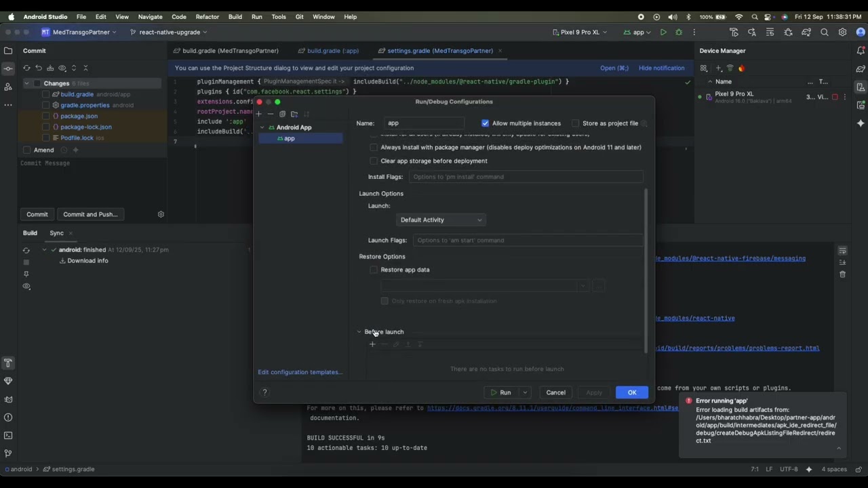Click the Firebase icon in Device Manager
Viewport: 868px width, 488px height.
coord(741,68)
